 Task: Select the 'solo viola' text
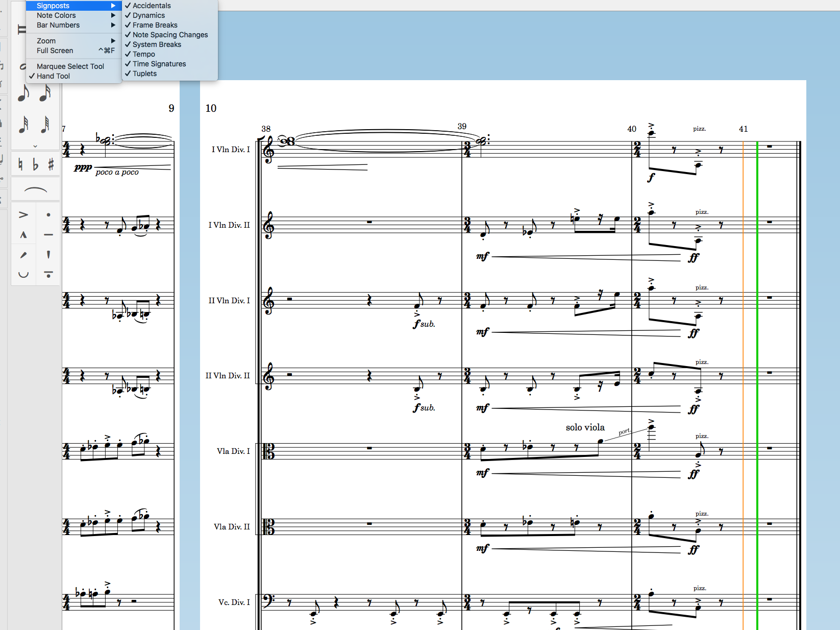tap(585, 427)
